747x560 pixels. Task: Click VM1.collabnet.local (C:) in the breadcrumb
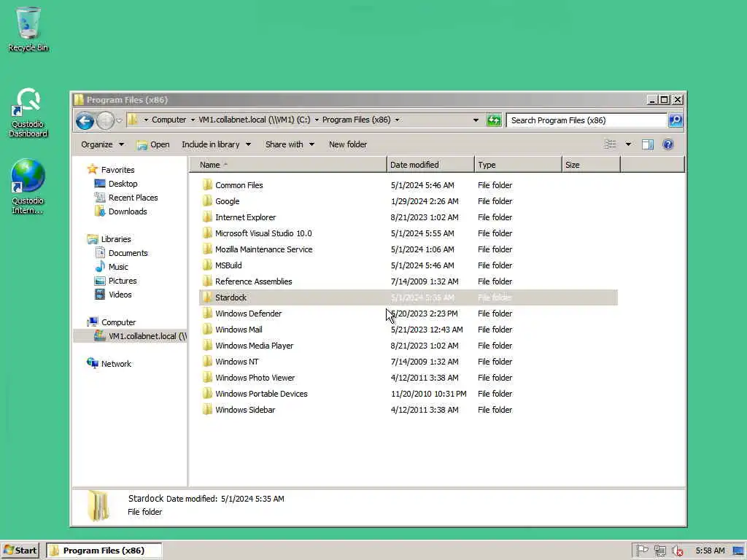[x=255, y=120]
